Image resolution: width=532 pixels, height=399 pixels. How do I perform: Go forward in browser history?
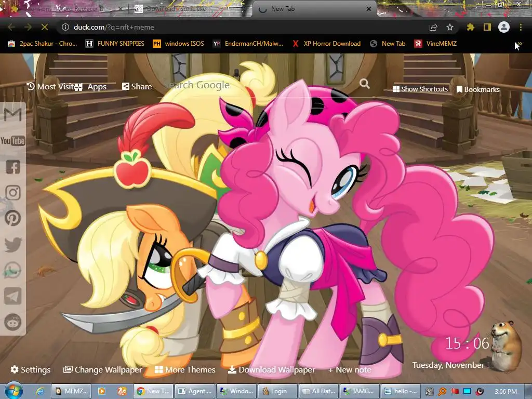[x=28, y=27]
